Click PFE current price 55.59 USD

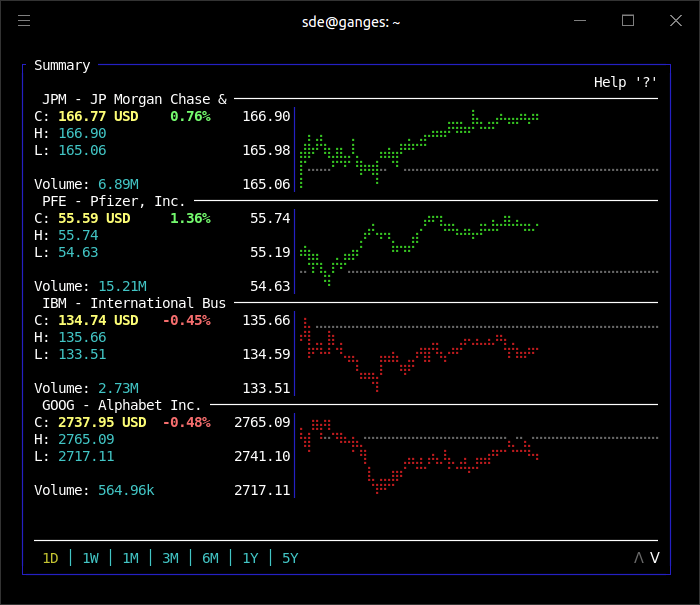94,218
